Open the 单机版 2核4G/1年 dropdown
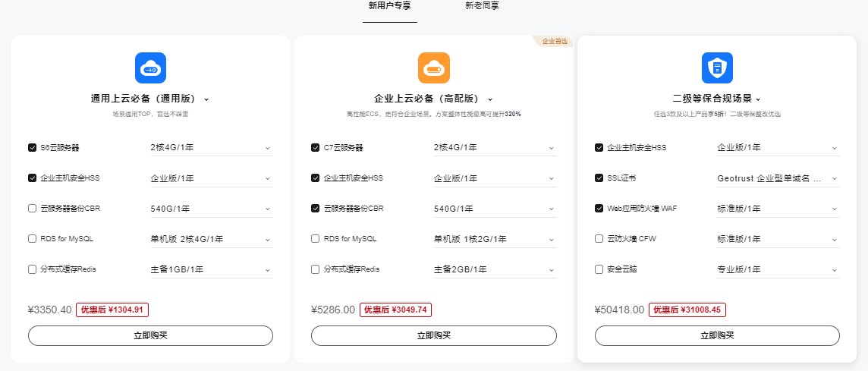This screenshot has width=868, height=371. (211, 239)
